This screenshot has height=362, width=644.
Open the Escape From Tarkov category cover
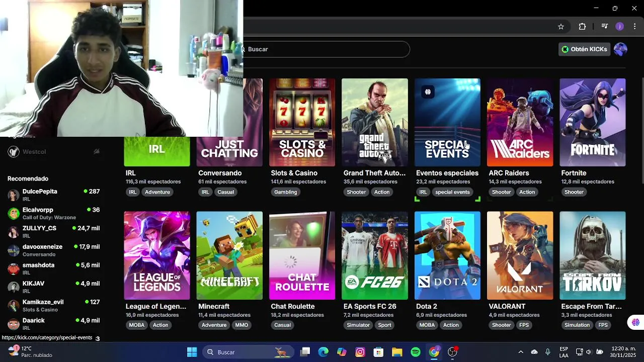point(593,255)
